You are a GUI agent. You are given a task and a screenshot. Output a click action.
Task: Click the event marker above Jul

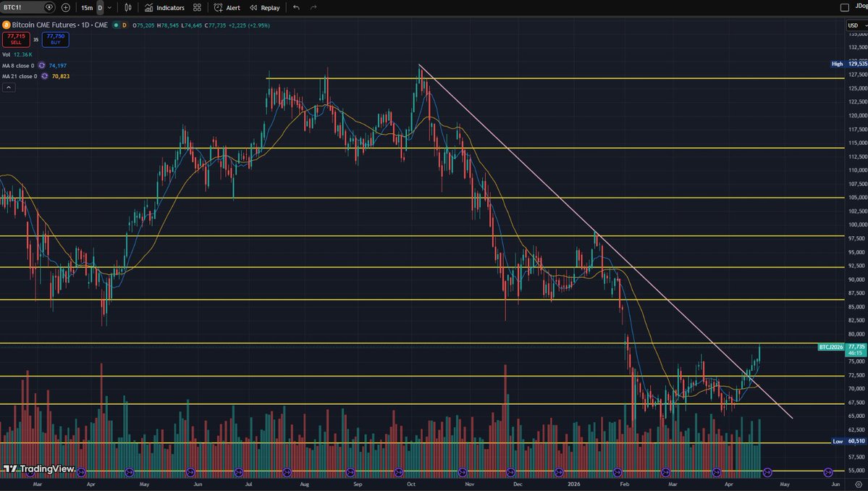(239, 472)
